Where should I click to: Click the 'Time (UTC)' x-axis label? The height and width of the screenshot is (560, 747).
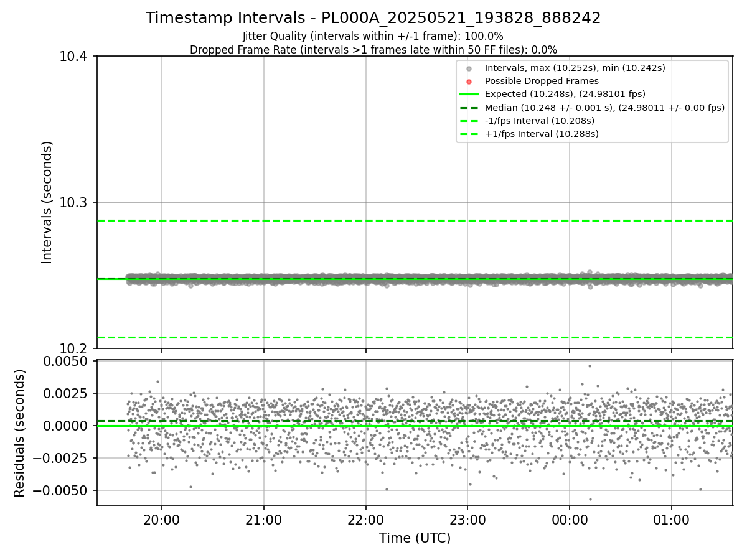(x=415, y=538)
